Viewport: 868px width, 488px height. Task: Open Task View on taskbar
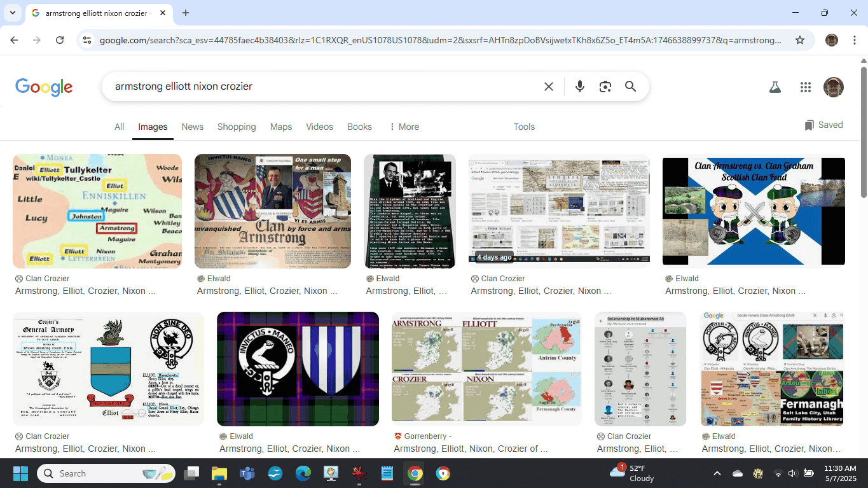191,473
